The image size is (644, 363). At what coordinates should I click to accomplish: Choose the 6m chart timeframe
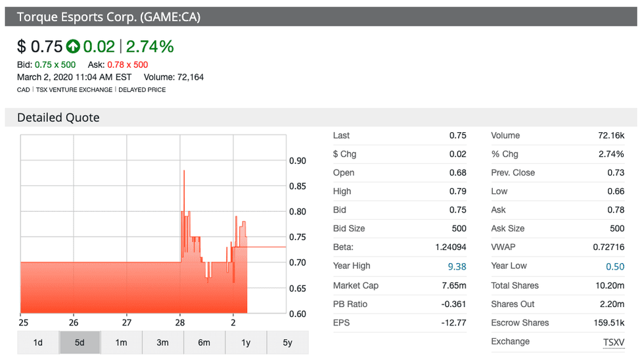click(x=204, y=343)
